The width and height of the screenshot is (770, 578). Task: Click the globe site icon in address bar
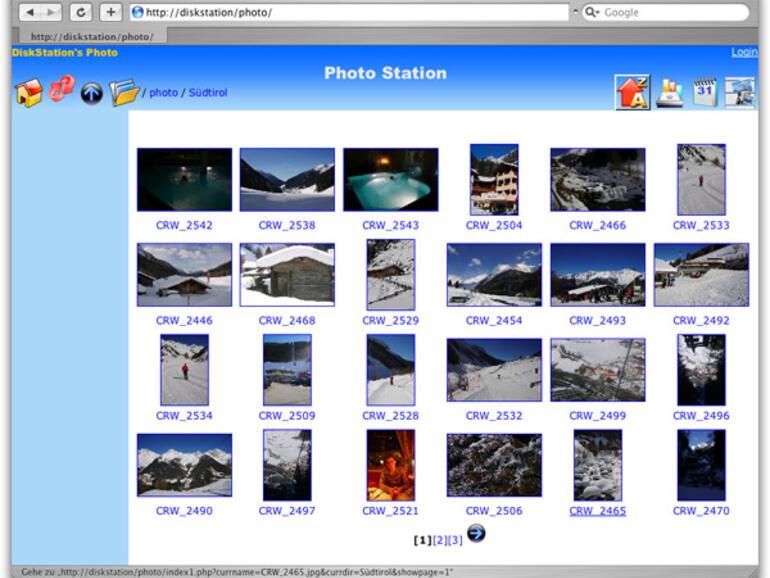[138, 12]
